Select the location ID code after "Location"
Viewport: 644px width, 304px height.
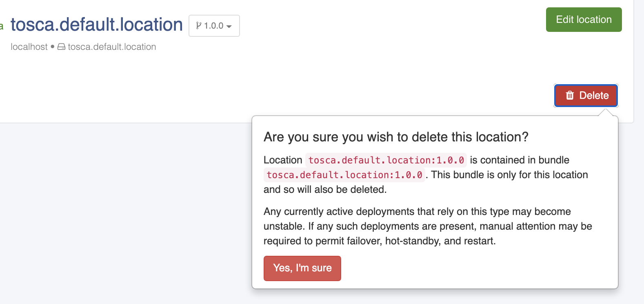pos(386,160)
